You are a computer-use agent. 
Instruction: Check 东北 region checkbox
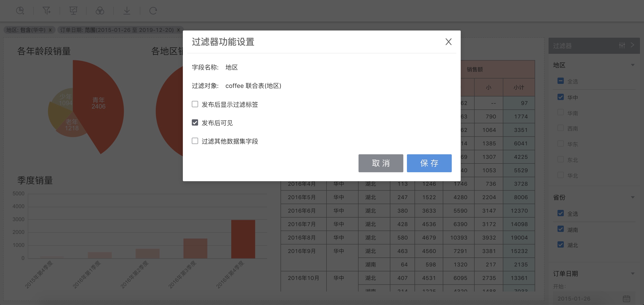(x=560, y=159)
